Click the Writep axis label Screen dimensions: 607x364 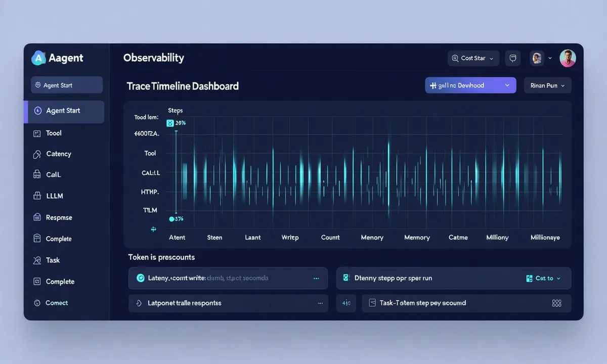[x=290, y=238]
